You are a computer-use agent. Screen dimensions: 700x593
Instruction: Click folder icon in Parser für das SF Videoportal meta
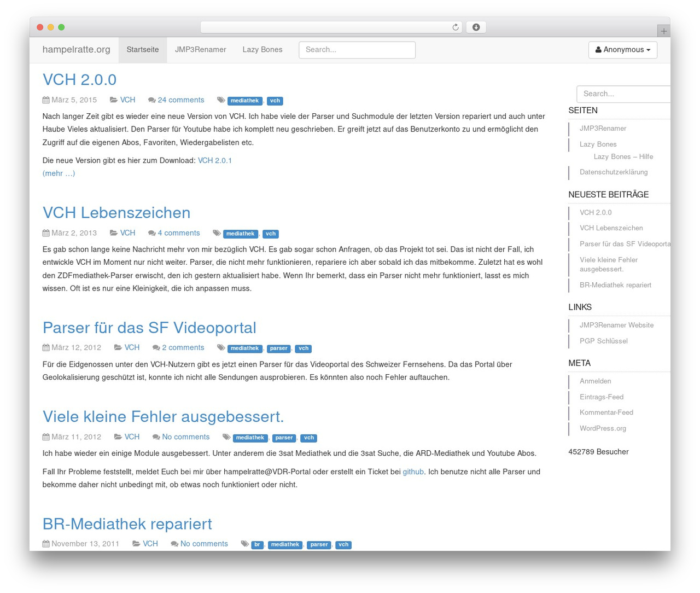tap(118, 347)
